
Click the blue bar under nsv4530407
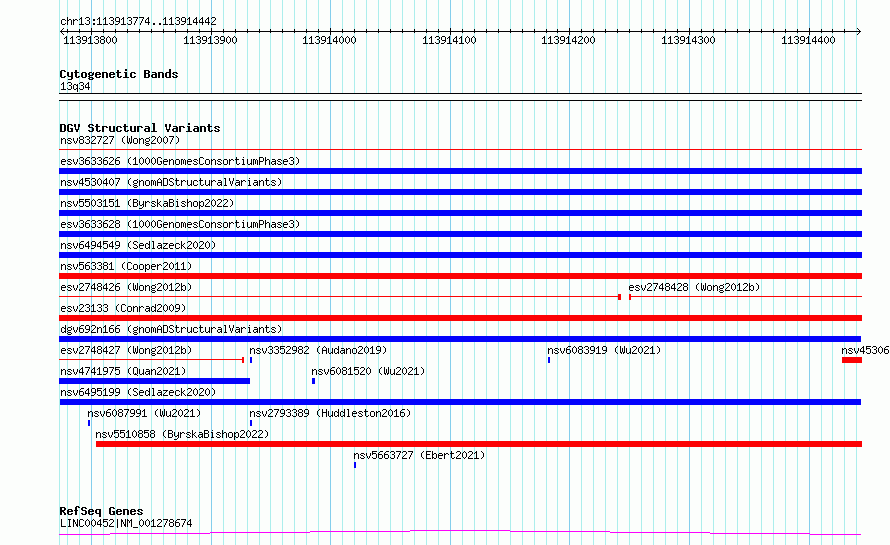(460, 192)
